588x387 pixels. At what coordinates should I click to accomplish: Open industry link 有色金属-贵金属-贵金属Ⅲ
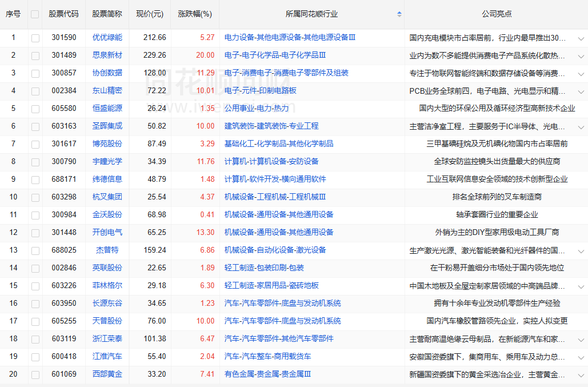click(x=267, y=374)
